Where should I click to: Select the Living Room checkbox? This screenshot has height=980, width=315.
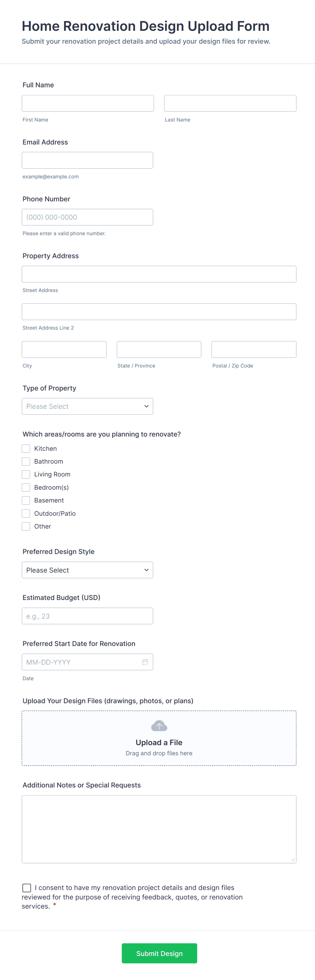(26, 474)
